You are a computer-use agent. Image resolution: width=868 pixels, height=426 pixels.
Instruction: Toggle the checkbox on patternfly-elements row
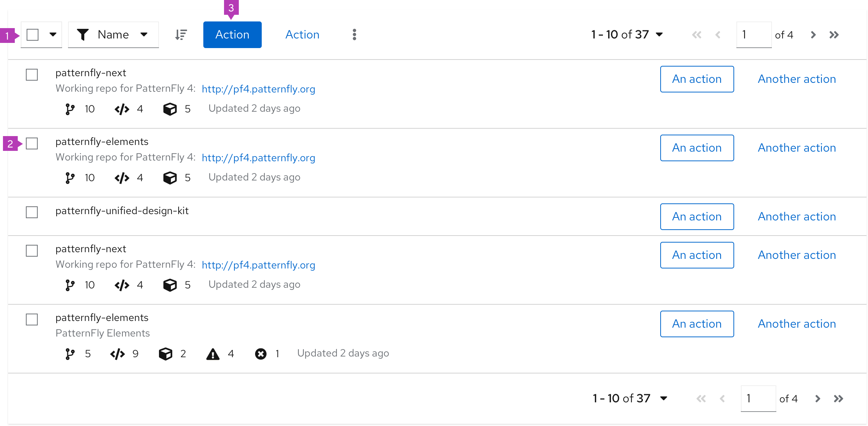pyautogui.click(x=32, y=142)
